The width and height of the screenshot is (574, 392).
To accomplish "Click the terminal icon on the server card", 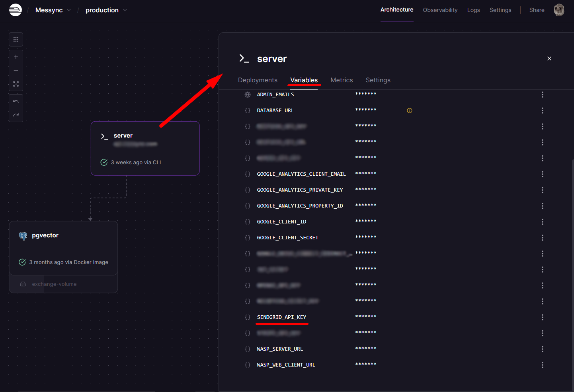I will click(104, 136).
